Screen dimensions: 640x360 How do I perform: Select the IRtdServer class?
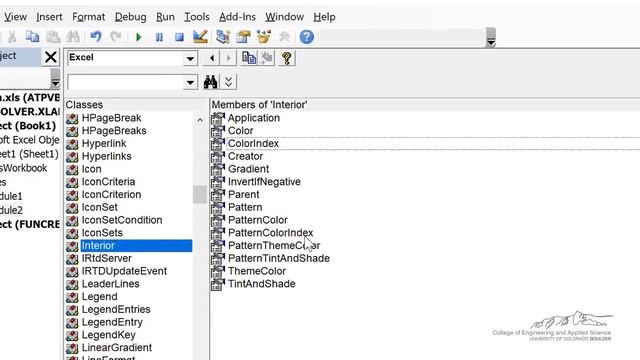(x=107, y=258)
